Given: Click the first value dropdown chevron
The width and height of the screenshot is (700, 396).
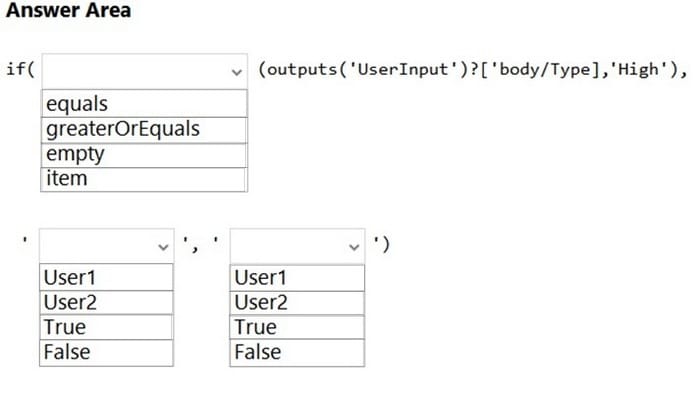Looking at the screenshot, I should click(163, 247).
